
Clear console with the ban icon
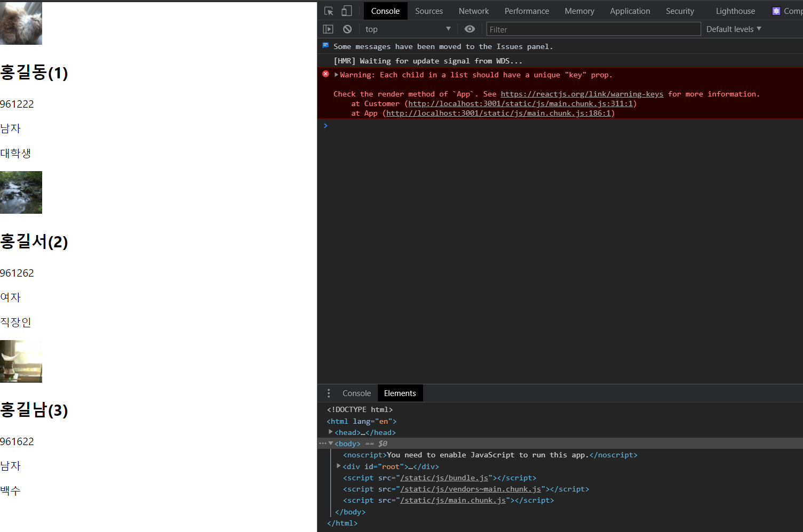[347, 29]
